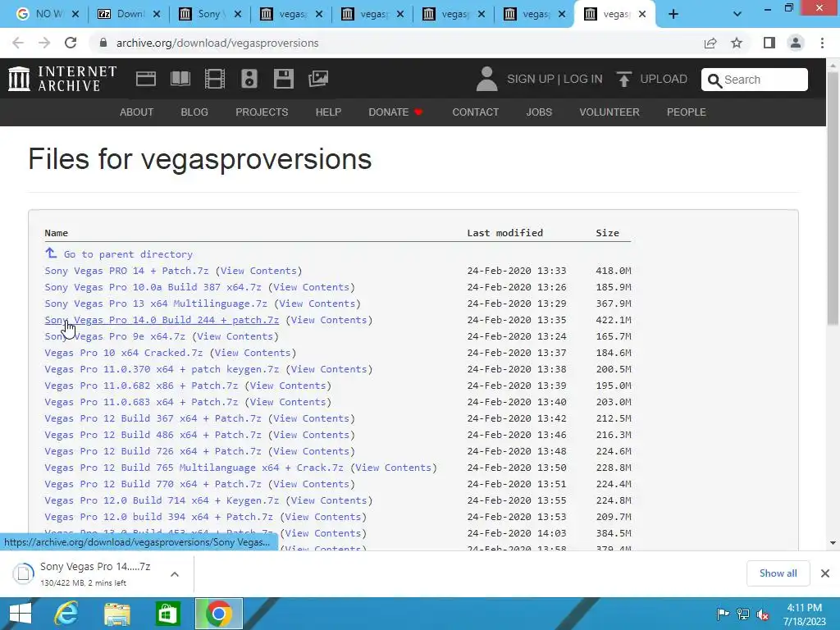Image resolution: width=840 pixels, height=630 pixels.
Task: Click the browser forward arrow
Action: [44, 43]
